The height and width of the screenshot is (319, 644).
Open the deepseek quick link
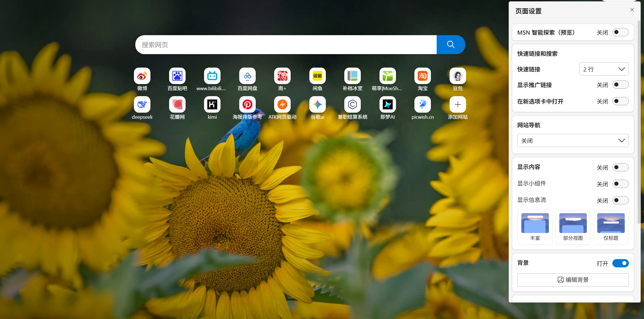tap(142, 104)
